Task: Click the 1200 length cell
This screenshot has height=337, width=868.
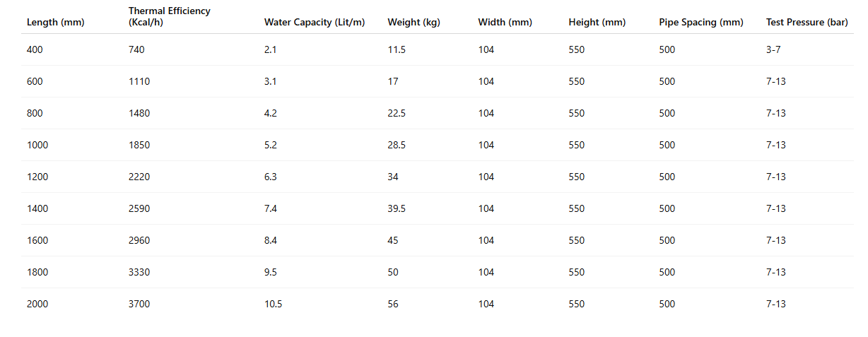Action: click(37, 177)
